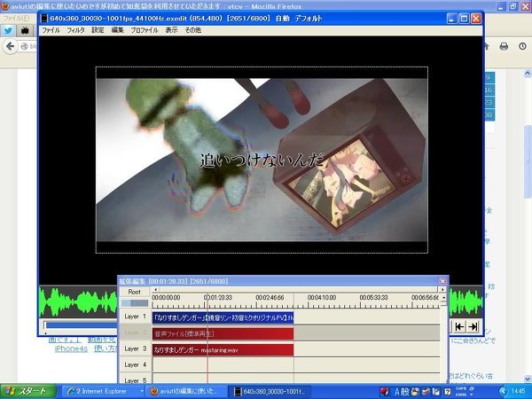Viewport: 532px width, 399px height.
Task: Toggle visibility of Layer 5
Action: [135, 380]
